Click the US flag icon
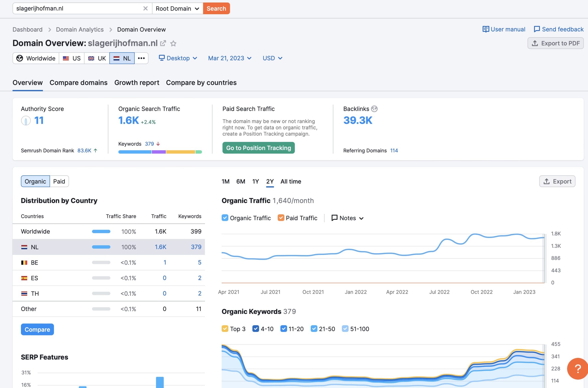The width and height of the screenshot is (588, 388). [66, 58]
